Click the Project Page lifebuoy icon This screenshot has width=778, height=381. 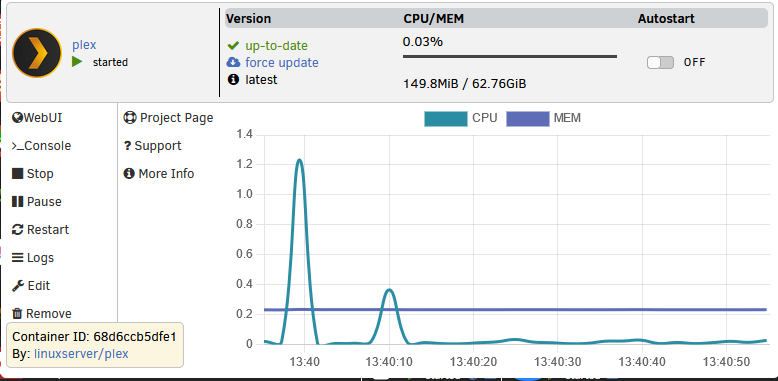[x=129, y=118]
